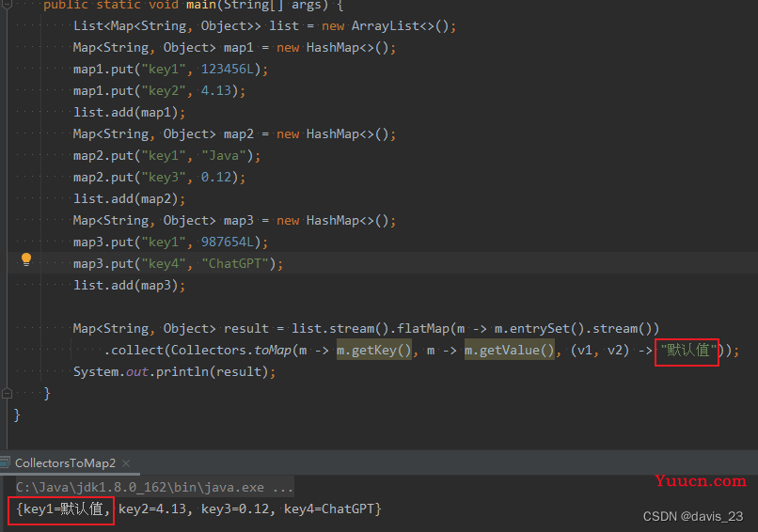Click new ArrayList<>() in list declaration

[388, 26]
